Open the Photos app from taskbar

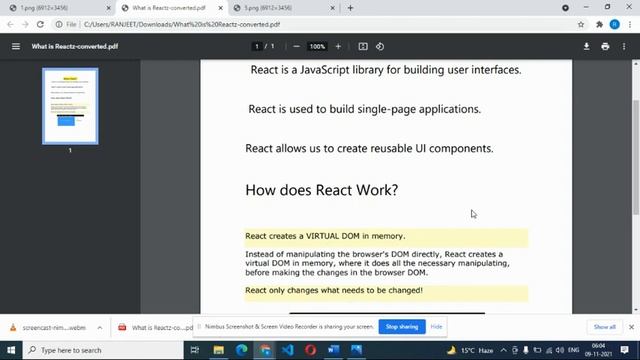coord(356,350)
